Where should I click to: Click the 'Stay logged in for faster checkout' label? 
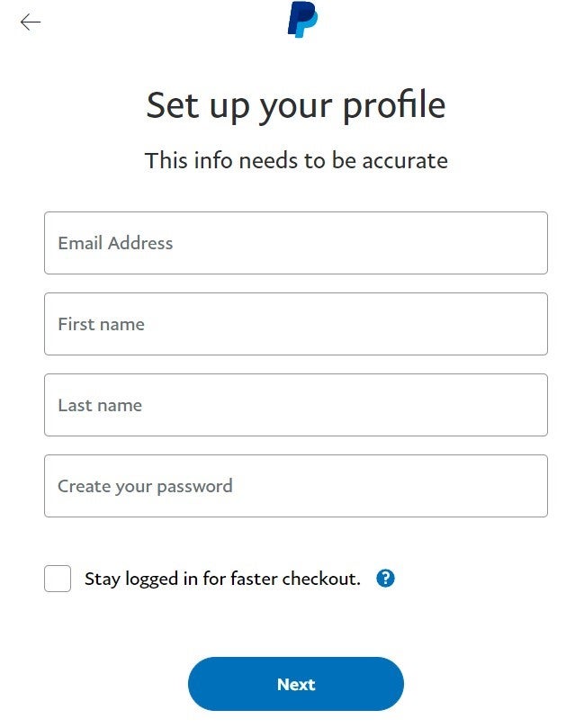click(x=222, y=579)
